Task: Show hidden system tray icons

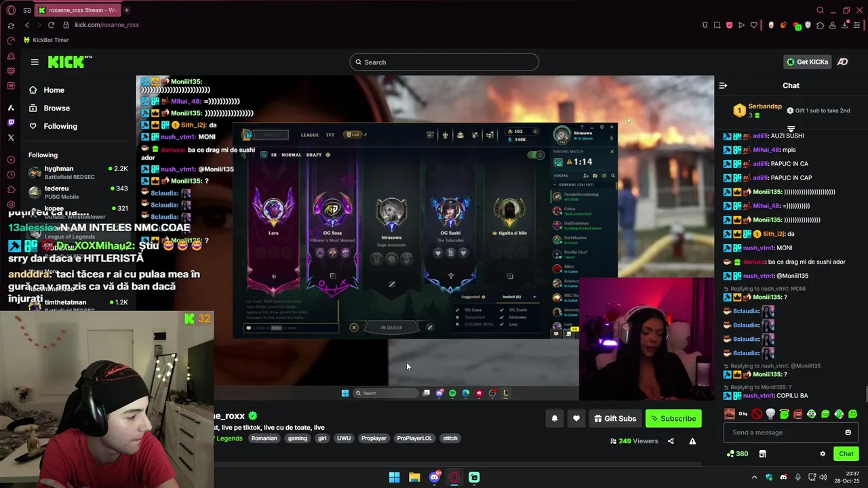Action: tap(754, 477)
